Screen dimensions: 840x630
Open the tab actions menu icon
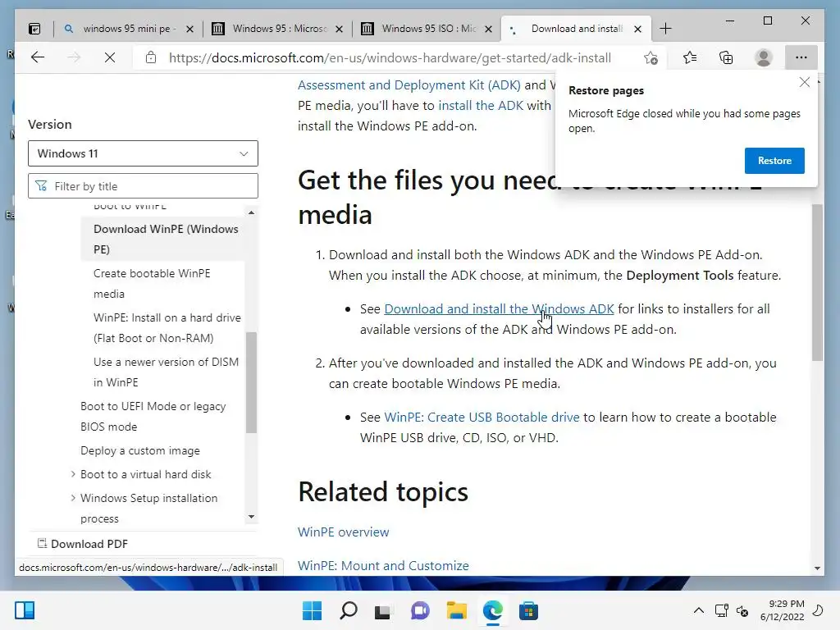coord(34,29)
